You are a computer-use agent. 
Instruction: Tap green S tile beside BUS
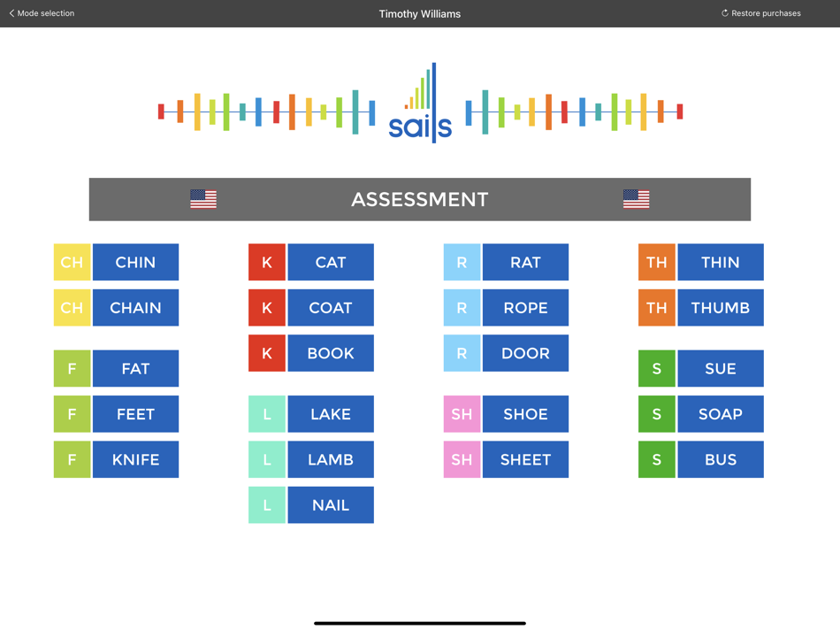[x=657, y=459]
